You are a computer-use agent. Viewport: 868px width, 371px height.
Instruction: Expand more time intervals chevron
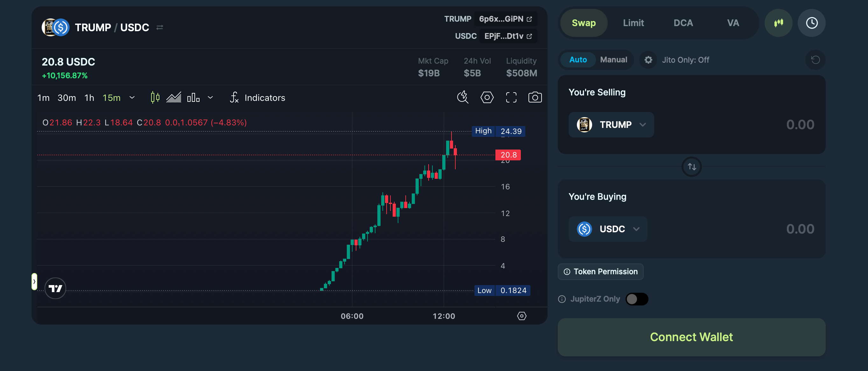[132, 98]
